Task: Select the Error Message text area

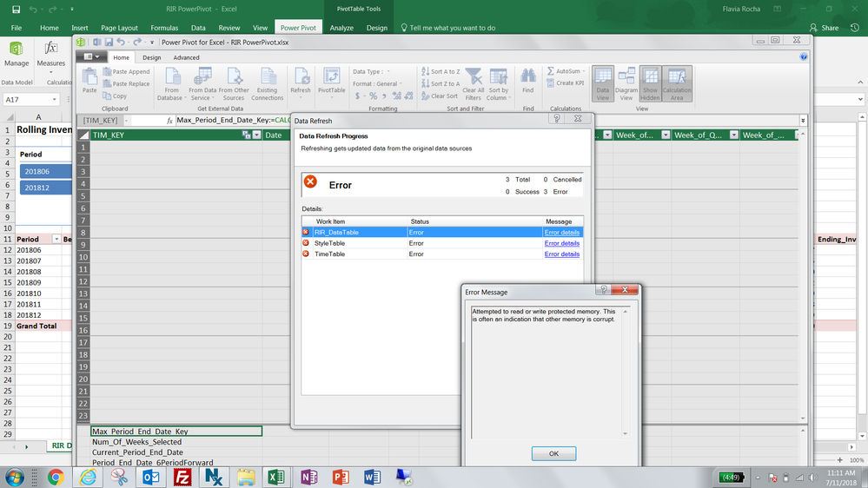Action: (x=550, y=372)
